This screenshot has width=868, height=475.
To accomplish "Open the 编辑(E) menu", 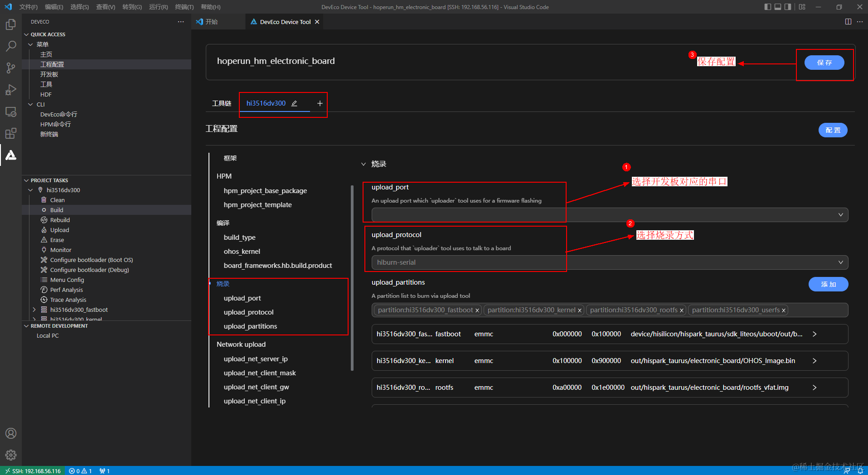I will point(54,7).
